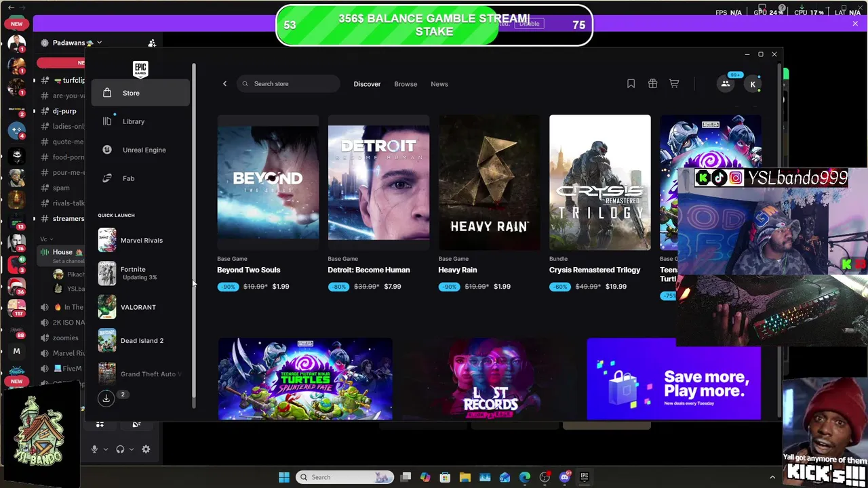The image size is (868, 488).
Task: Expand the microphone input options arrow
Action: 105,449
